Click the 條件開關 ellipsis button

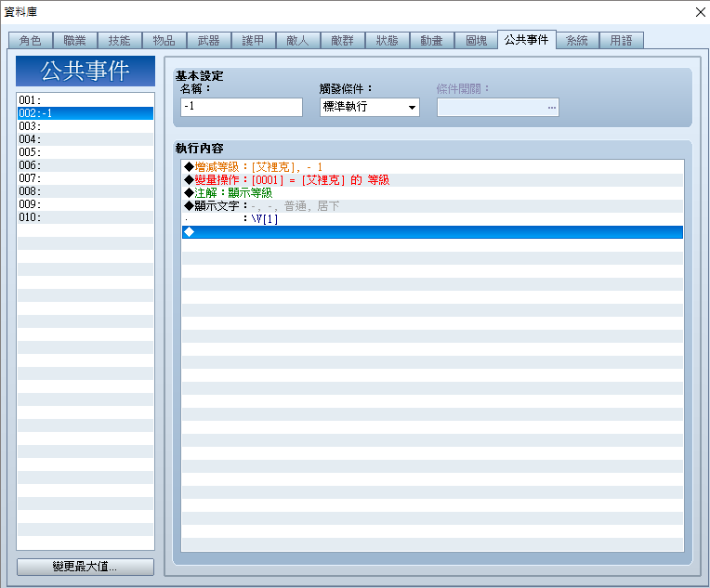pos(551,108)
